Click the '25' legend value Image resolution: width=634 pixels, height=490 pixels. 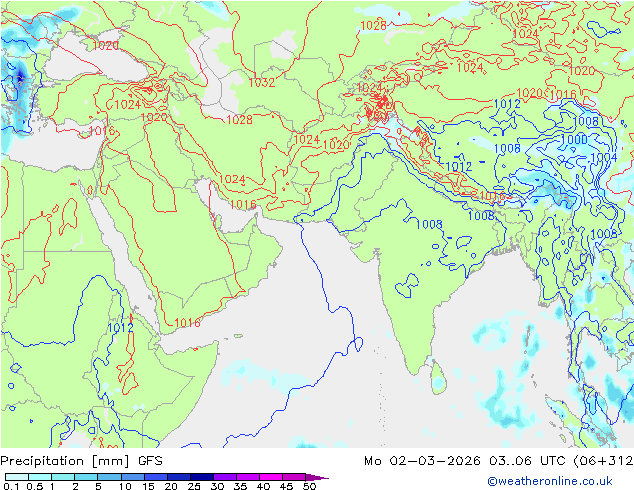point(194,486)
